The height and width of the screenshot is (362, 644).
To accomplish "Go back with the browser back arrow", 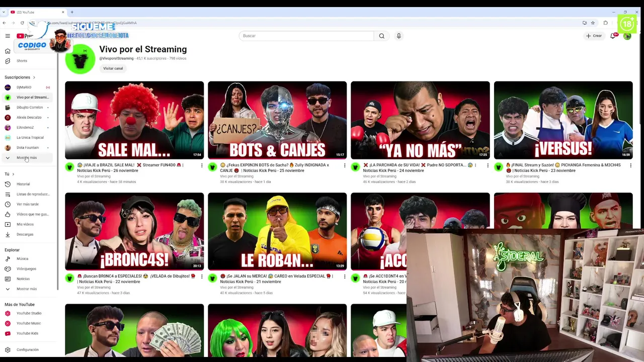I will (x=5, y=23).
